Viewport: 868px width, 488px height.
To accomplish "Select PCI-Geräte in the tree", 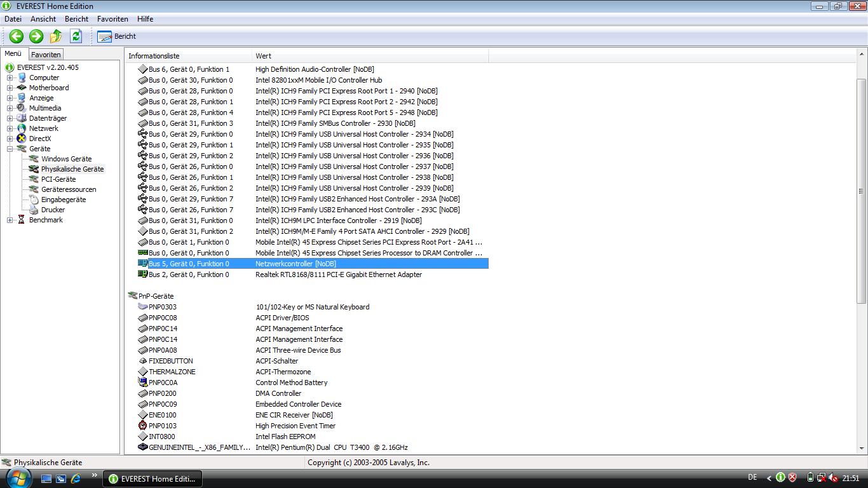I will click(58, 179).
